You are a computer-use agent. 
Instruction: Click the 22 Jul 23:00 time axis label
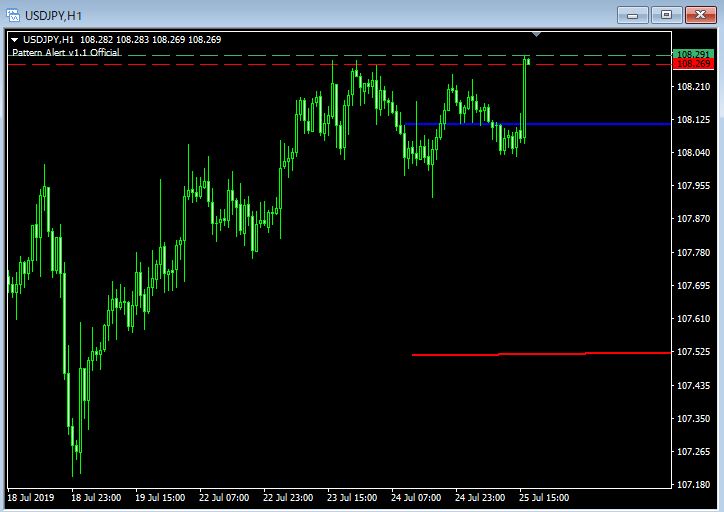[x=288, y=498]
